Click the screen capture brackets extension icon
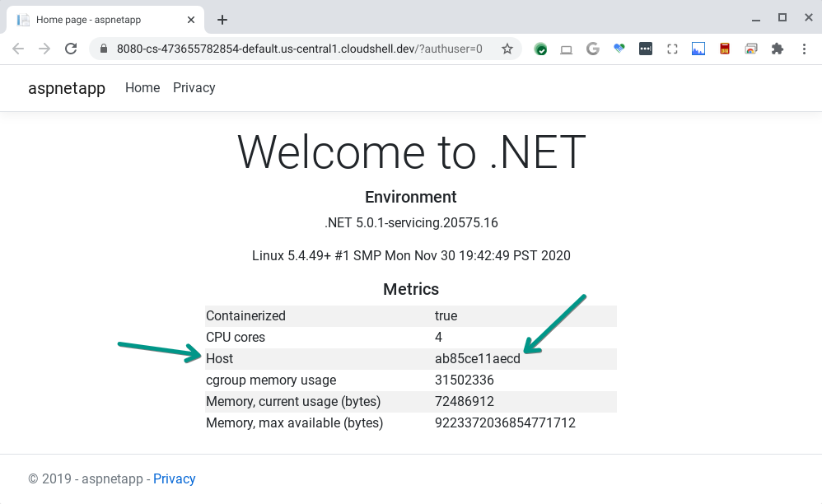The height and width of the screenshot is (504, 822). (x=672, y=49)
